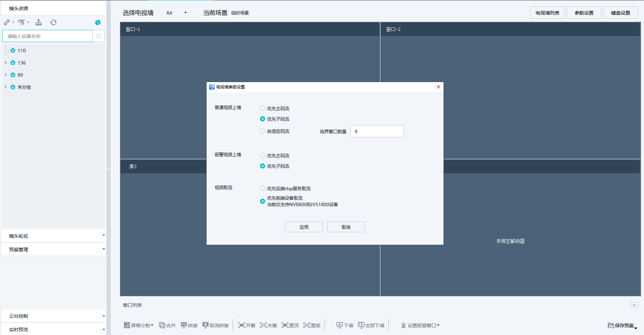The height and width of the screenshot is (335, 644).
Task: Close the 电视墙参数设置 dialog
Action: pyautogui.click(x=438, y=87)
